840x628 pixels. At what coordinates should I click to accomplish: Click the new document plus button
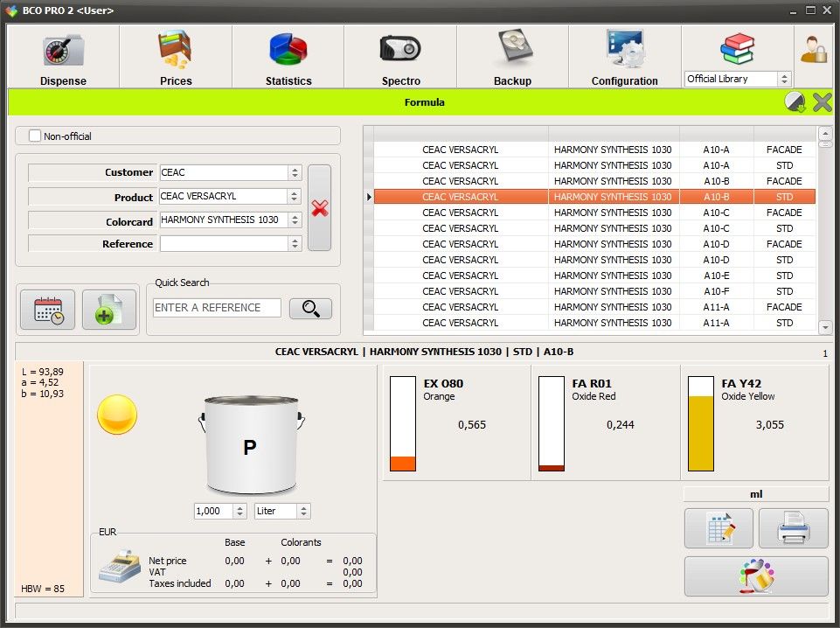[x=108, y=310]
